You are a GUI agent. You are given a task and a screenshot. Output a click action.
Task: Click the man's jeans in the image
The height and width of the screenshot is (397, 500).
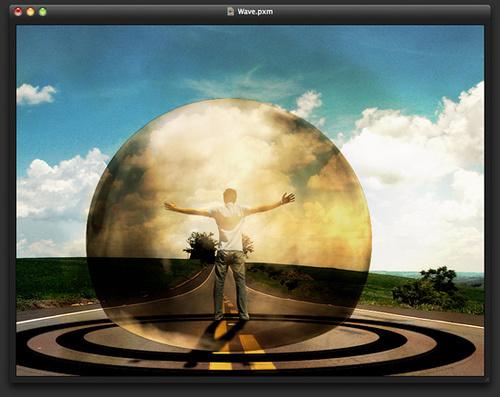coord(231,283)
